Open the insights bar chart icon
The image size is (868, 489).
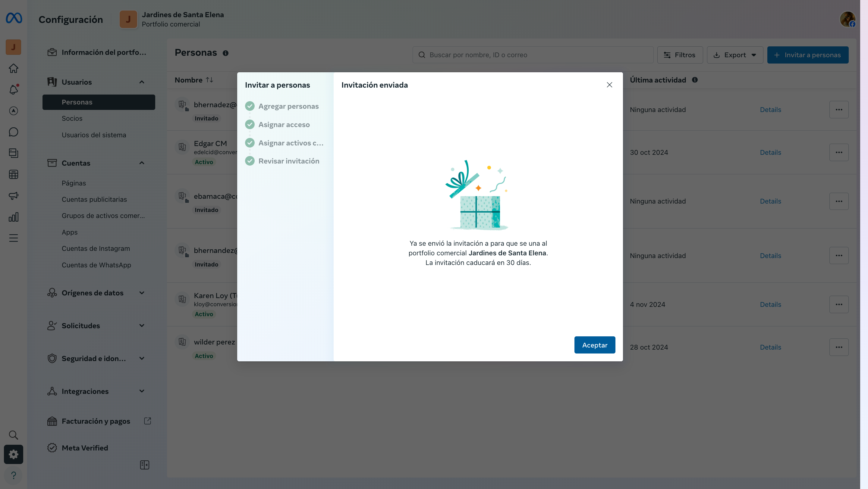[14, 217]
